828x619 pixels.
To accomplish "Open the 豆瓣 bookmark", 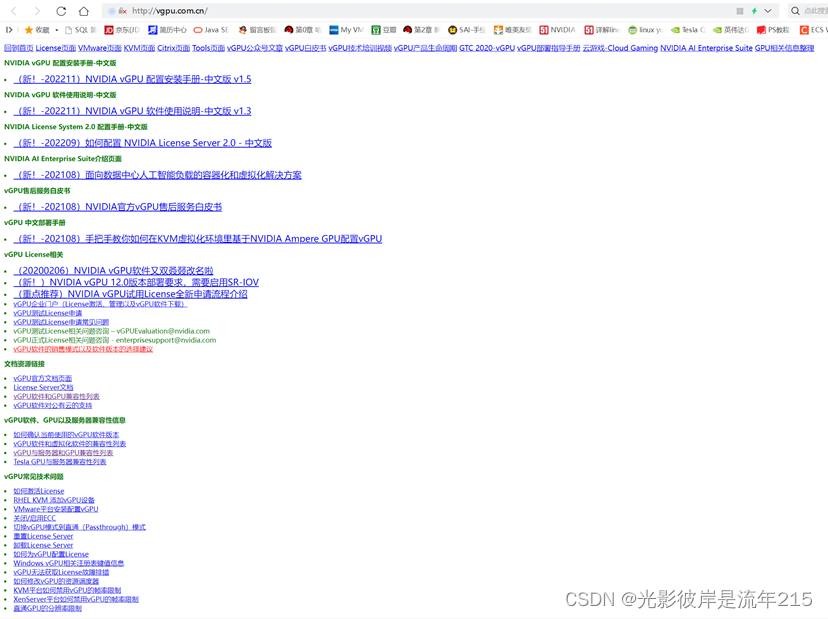I will pyautogui.click(x=383, y=30).
